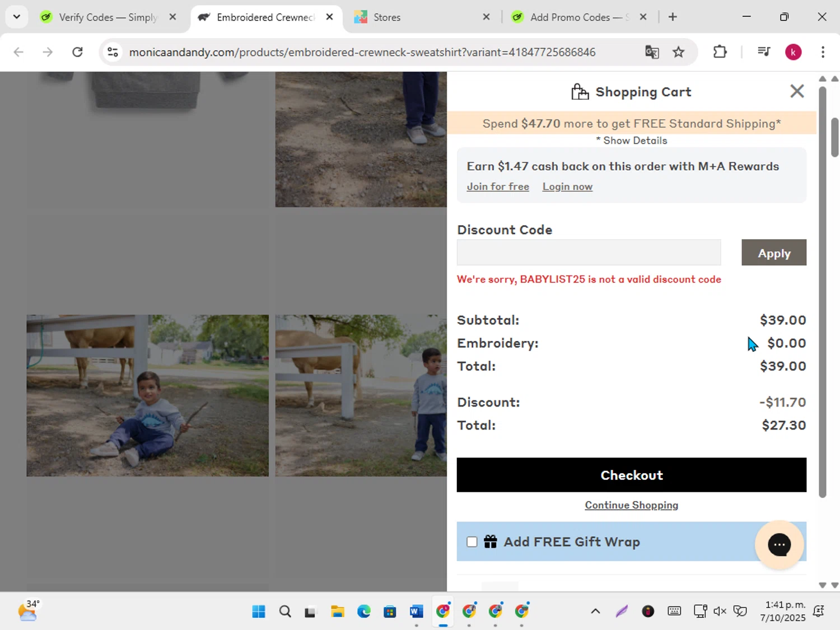The width and height of the screenshot is (840, 630).
Task: Open the weather widget on the taskbar
Action: tap(28, 611)
